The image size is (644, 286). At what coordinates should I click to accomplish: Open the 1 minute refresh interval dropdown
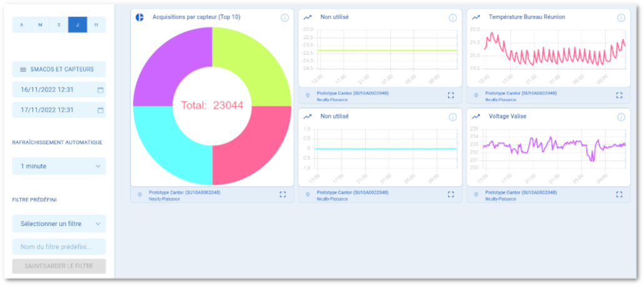59,166
